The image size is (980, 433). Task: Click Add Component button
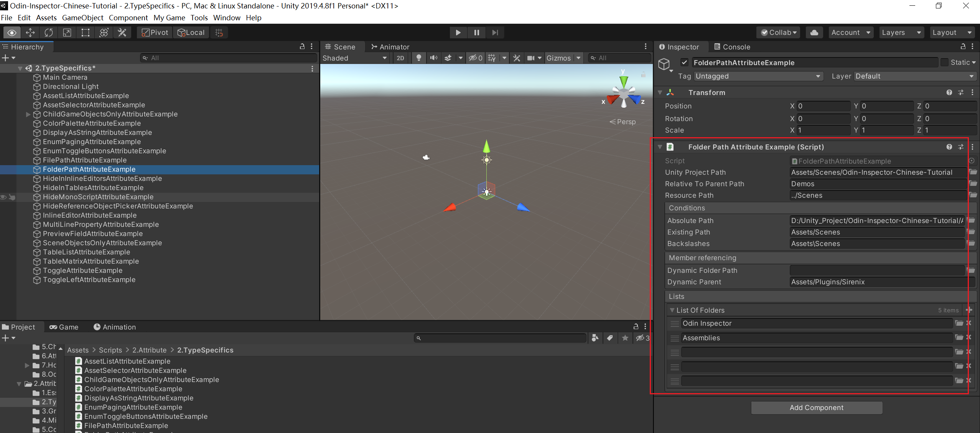click(817, 407)
